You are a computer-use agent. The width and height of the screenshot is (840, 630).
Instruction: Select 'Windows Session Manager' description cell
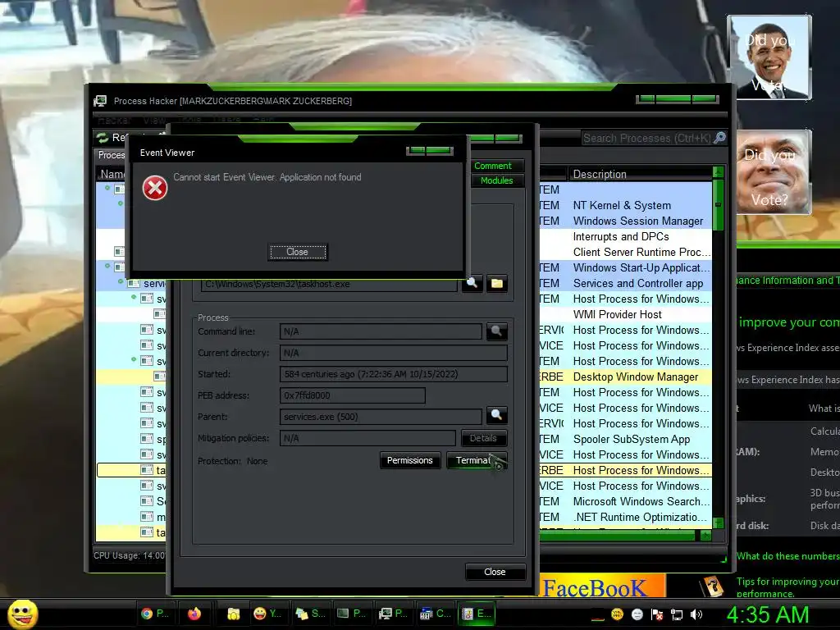[638, 221]
